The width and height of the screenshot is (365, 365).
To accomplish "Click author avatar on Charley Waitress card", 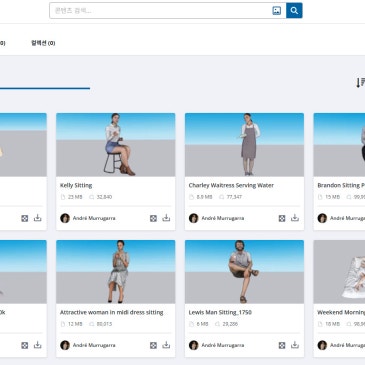I will point(193,218).
